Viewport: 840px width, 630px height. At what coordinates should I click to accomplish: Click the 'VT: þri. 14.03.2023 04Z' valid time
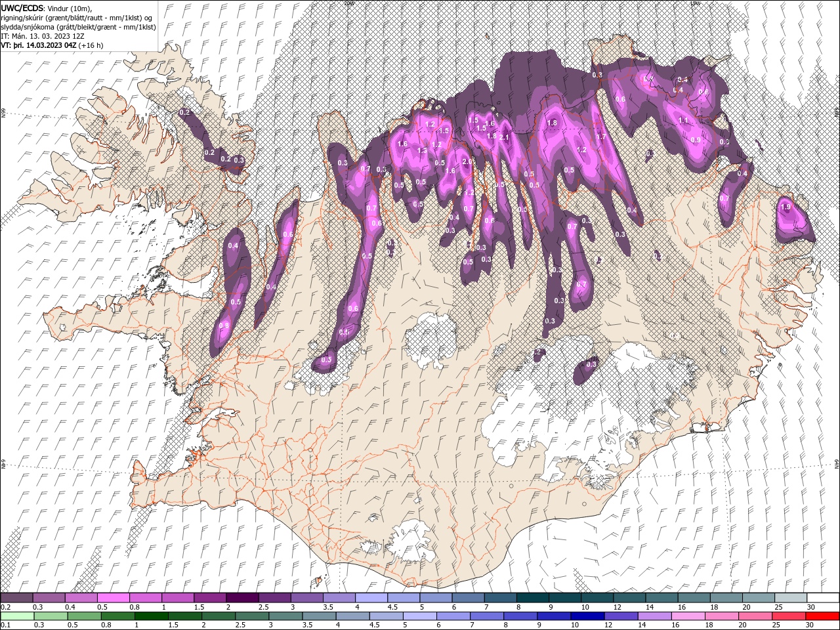(39, 45)
